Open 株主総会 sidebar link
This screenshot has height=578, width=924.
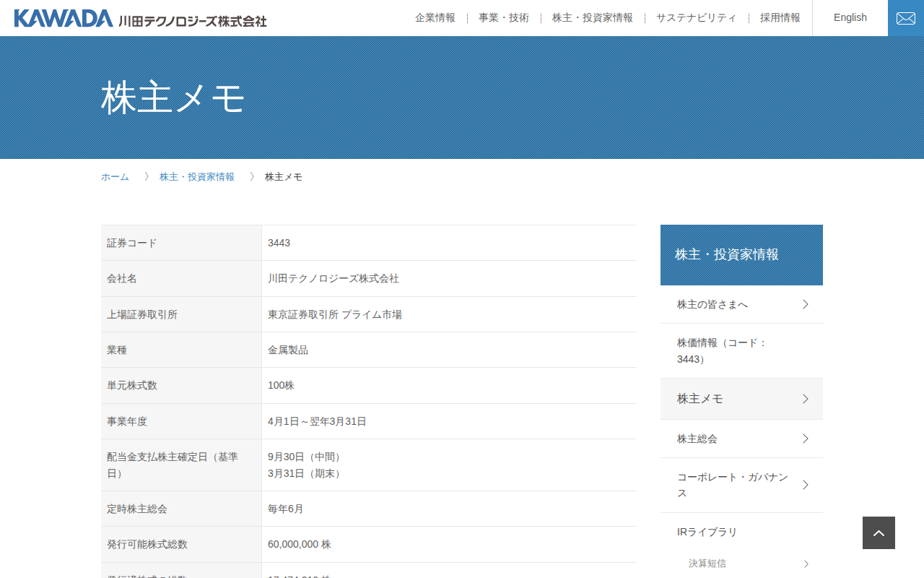click(x=741, y=439)
